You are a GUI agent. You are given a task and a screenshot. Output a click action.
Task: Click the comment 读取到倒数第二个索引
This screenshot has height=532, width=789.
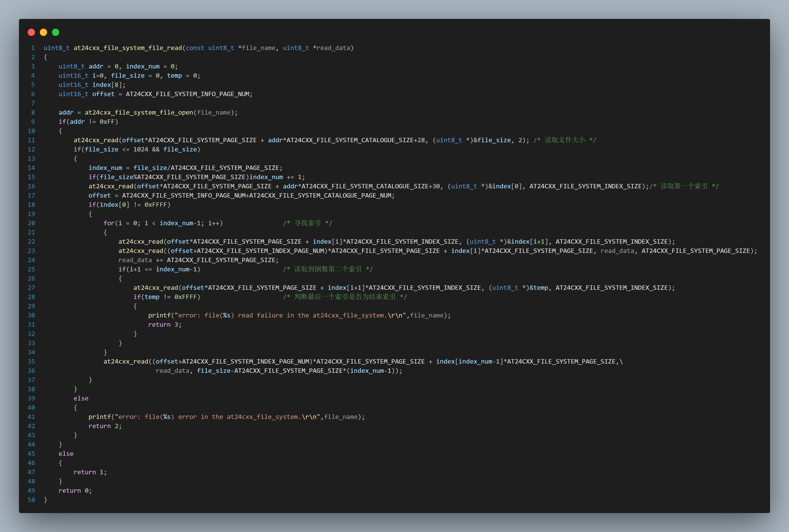tap(328, 269)
